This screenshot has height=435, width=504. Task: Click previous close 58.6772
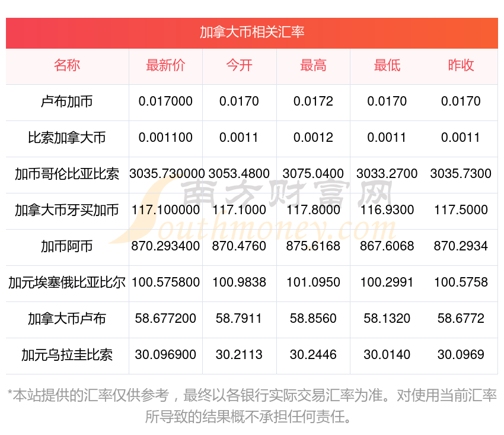461,319
